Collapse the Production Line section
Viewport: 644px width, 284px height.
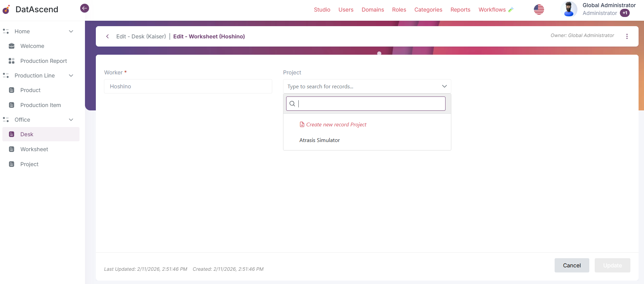(x=71, y=75)
